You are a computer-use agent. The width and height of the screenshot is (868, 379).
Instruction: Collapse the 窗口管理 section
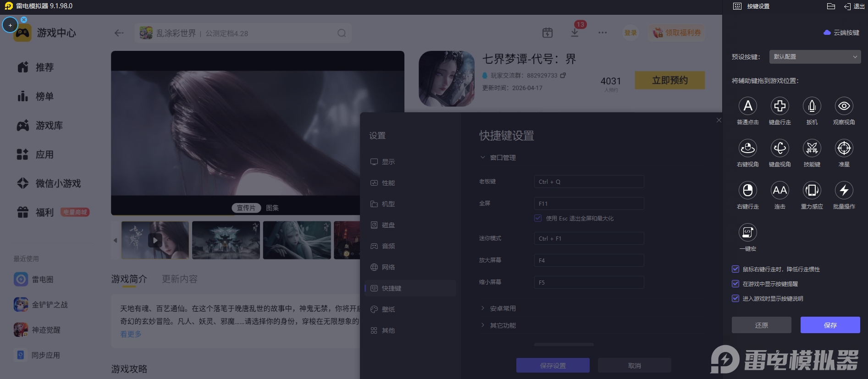pyautogui.click(x=502, y=158)
